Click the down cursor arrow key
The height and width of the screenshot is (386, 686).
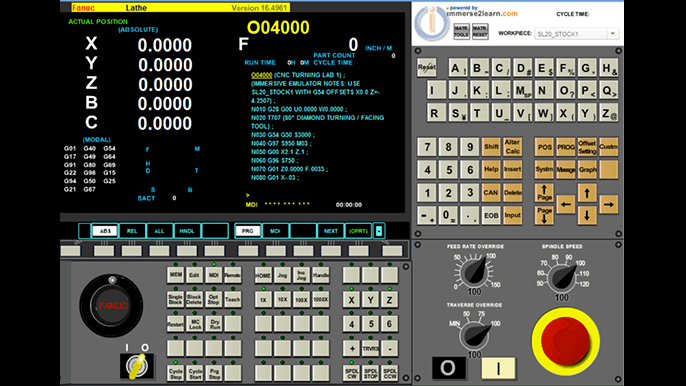[x=587, y=215]
